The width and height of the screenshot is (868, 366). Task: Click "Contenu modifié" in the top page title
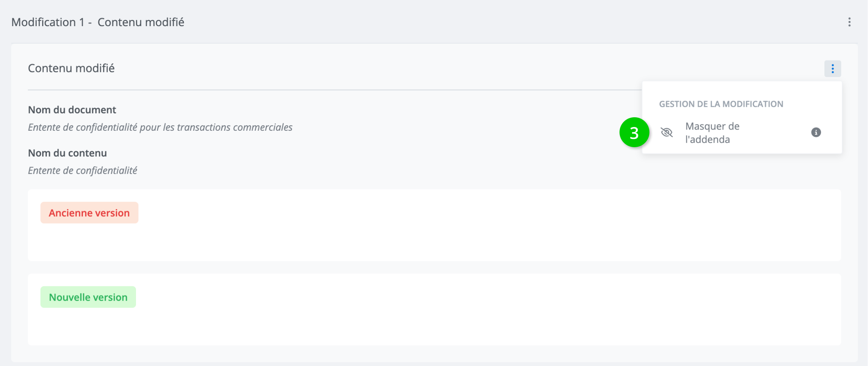point(141,22)
